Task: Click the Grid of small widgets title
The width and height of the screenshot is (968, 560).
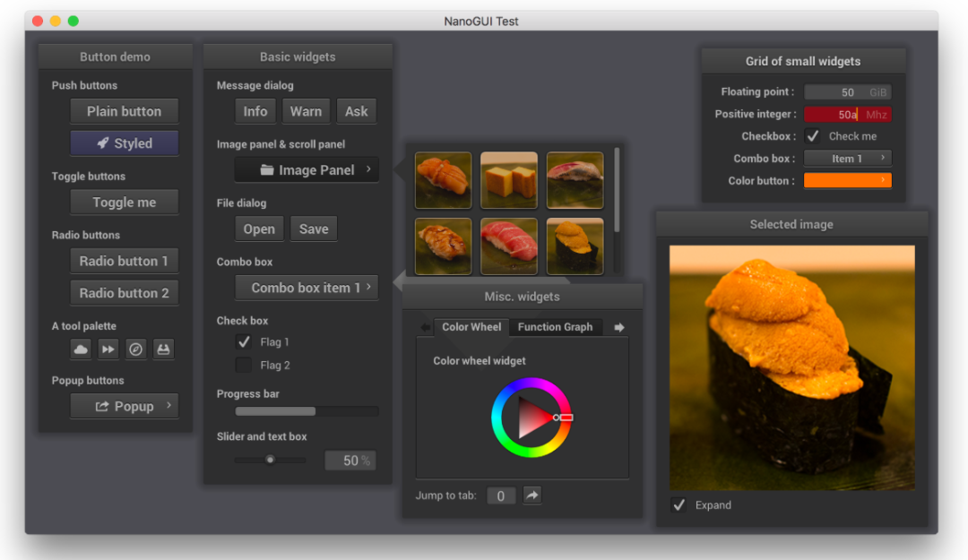Action: point(803,61)
